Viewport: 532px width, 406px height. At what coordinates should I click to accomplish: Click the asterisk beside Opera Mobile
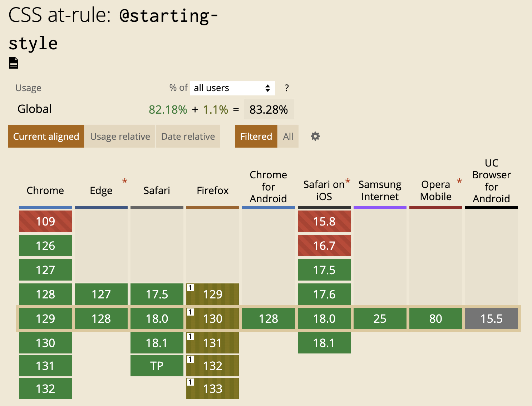459,181
